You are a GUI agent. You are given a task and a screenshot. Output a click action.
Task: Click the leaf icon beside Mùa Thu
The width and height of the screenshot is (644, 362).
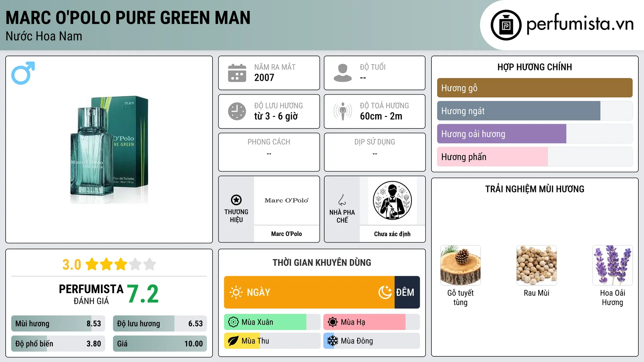(x=233, y=341)
